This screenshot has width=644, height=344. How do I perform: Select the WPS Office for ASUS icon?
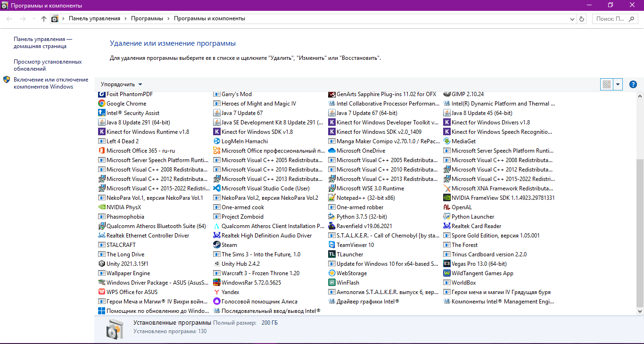click(x=101, y=292)
